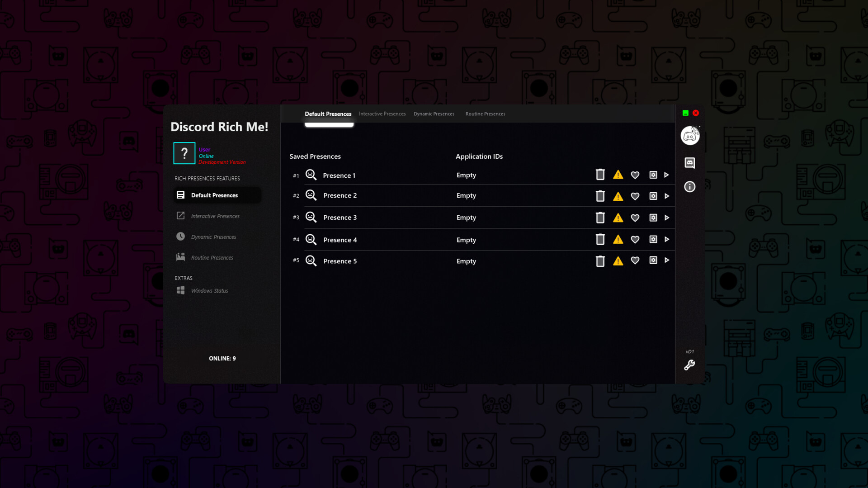Open warning details for Presence 2
Viewport: 868px width, 488px height.
618,196
